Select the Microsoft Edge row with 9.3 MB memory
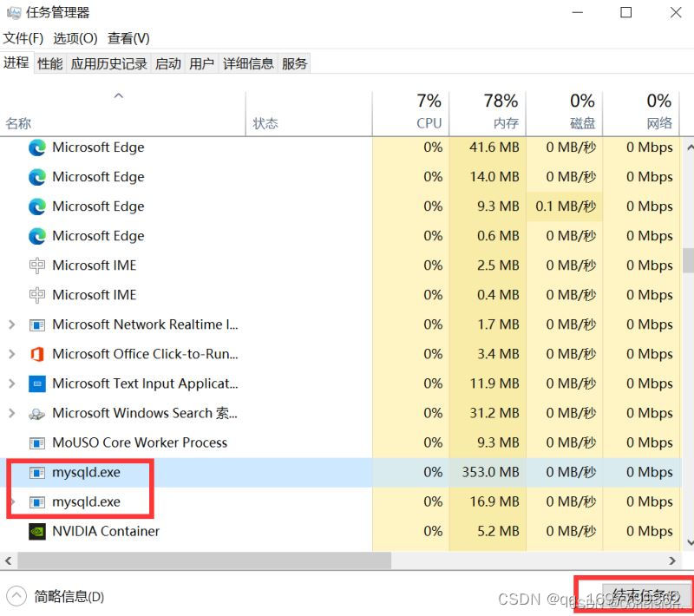This screenshot has height=616, width=694. click(340, 206)
